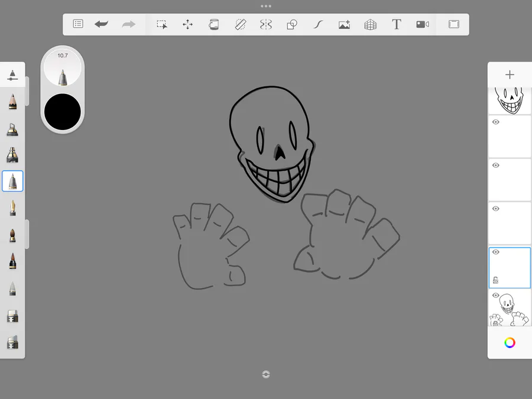The image size is (532, 399).
Task: Open the black color puck
Action: pos(63,112)
